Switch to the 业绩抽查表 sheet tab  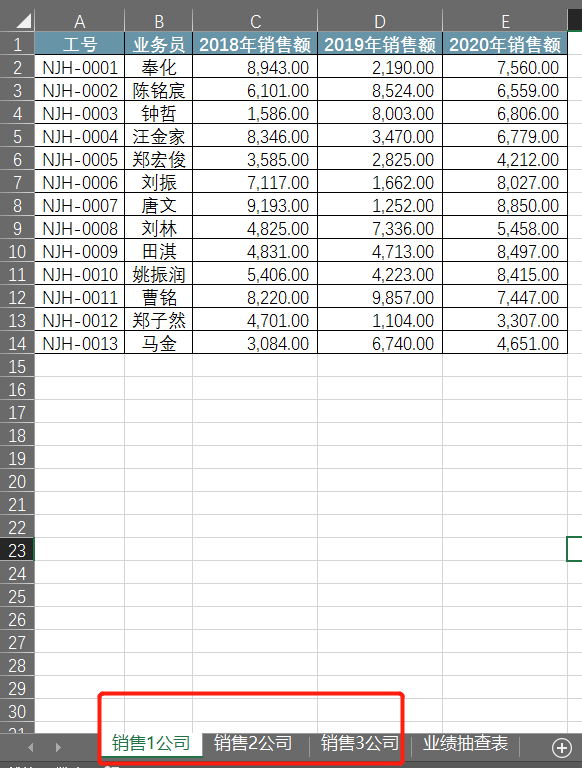[x=465, y=744]
